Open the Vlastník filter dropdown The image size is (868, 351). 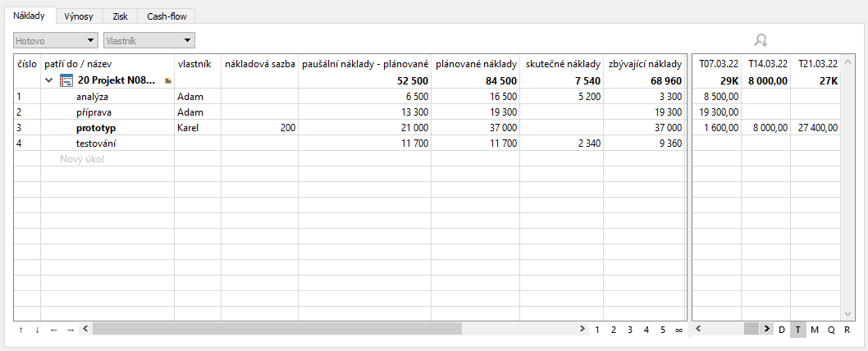pyautogui.click(x=148, y=39)
